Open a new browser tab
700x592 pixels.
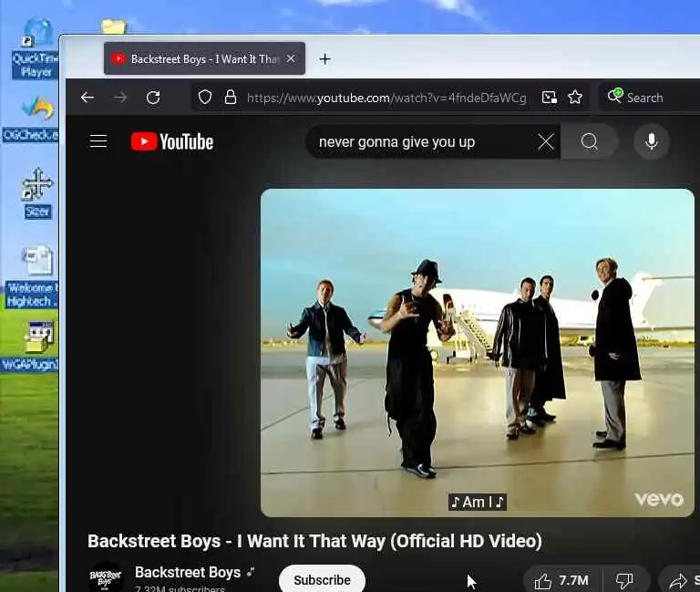pyautogui.click(x=325, y=58)
